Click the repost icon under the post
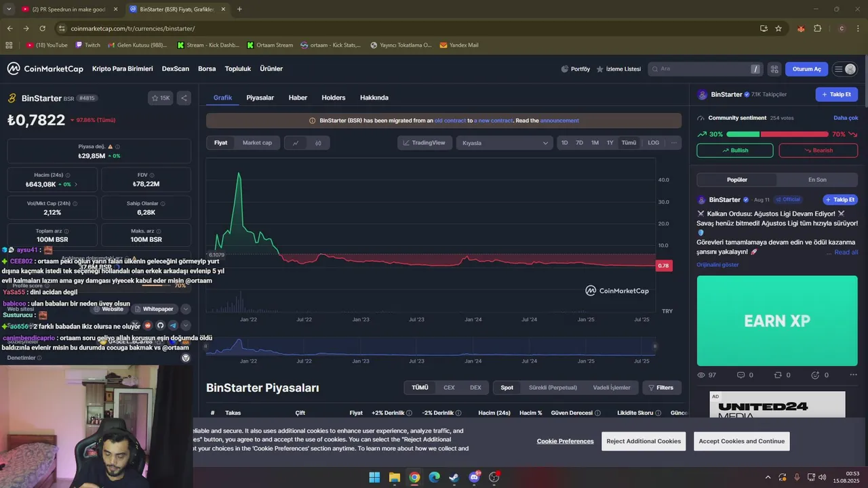868x488 pixels. point(778,375)
